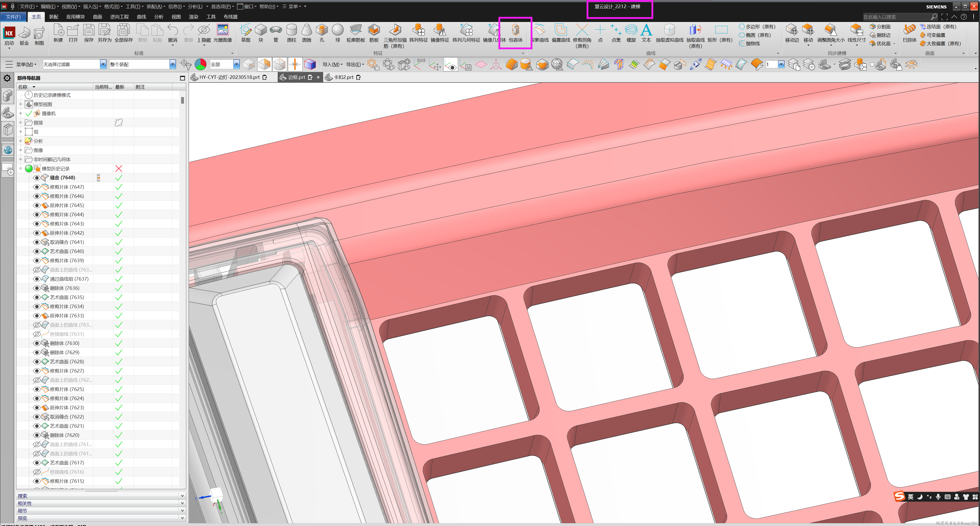Click the part navigator settings gear
The height and width of the screenshot is (526, 980).
7,78
